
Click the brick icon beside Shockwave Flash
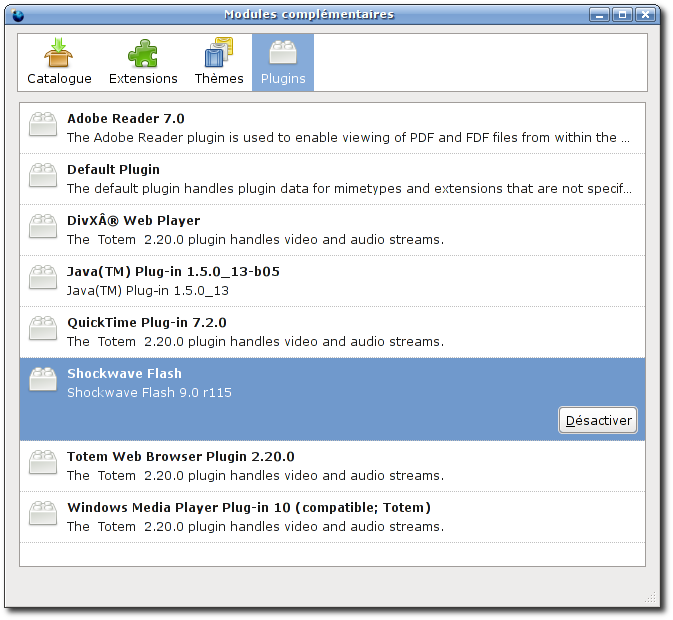(43, 380)
